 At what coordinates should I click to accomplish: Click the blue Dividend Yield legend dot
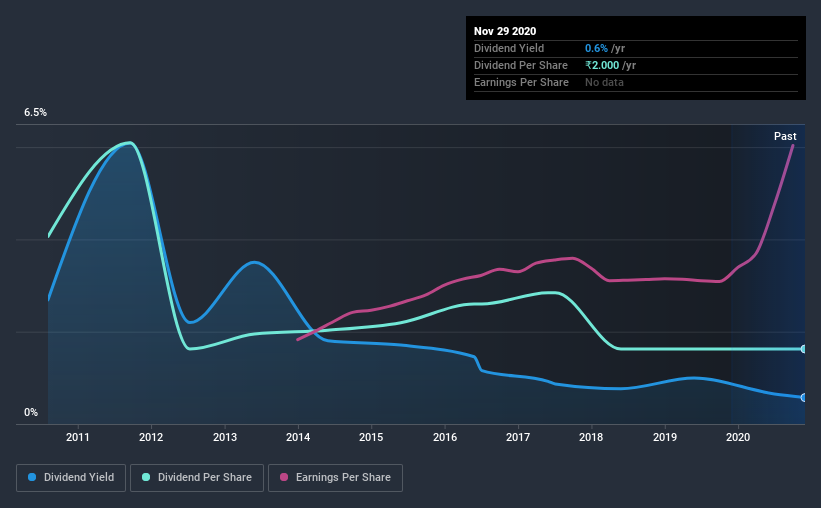pyautogui.click(x=32, y=477)
